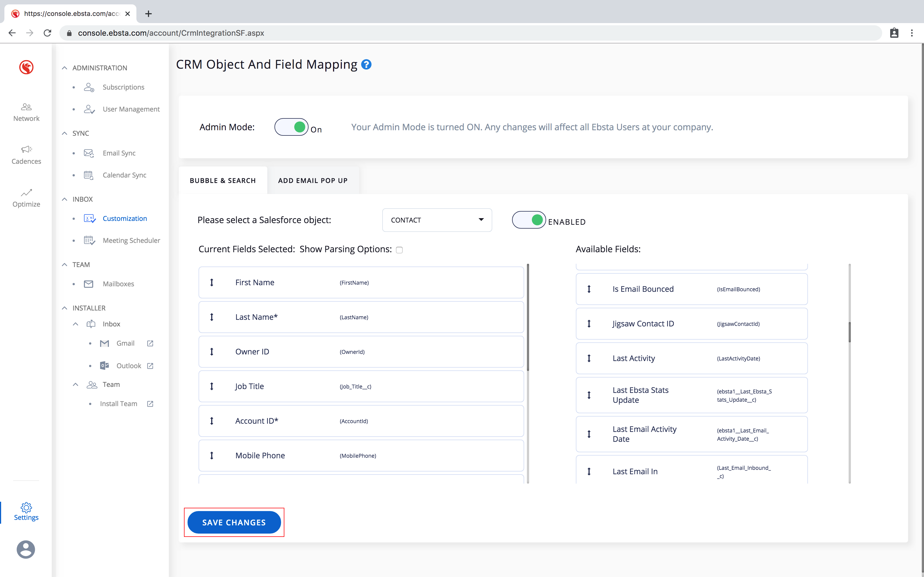Collapse the ADMINISTRATION section
This screenshot has height=577, width=924.
pyautogui.click(x=65, y=68)
